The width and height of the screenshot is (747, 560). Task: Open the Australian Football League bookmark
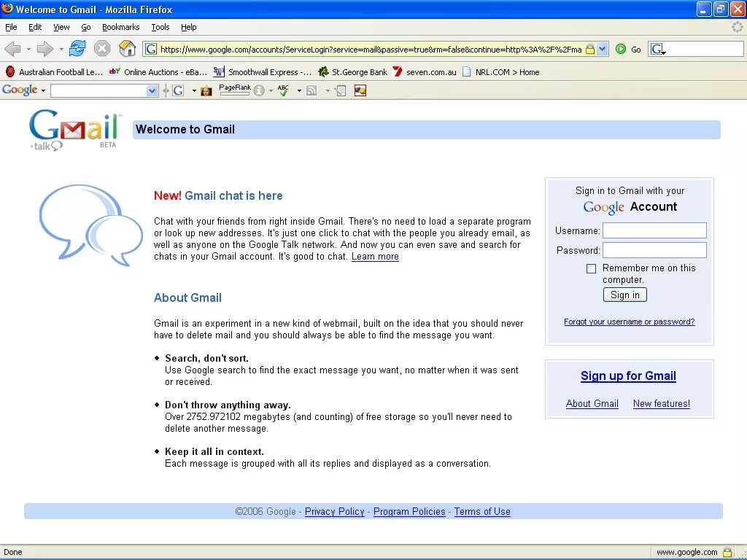point(54,72)
